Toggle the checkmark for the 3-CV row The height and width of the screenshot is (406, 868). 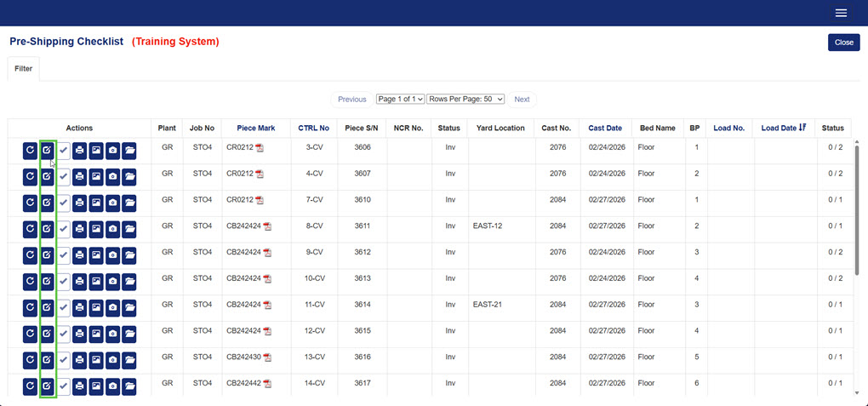tap(64, 151)
